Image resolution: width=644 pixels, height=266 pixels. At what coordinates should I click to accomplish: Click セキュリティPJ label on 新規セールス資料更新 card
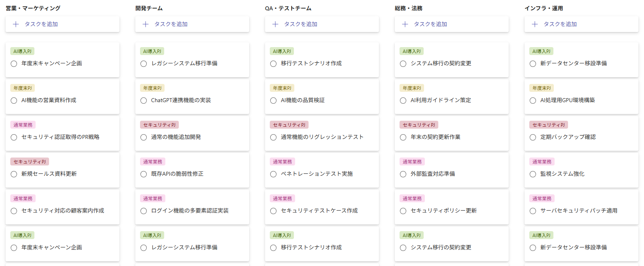coord(30,161)
